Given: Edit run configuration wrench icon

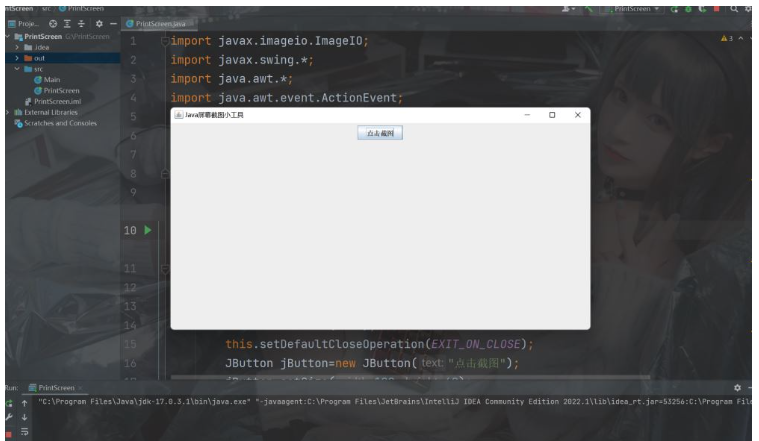Looking at the screenshot, I should [9, 417].
